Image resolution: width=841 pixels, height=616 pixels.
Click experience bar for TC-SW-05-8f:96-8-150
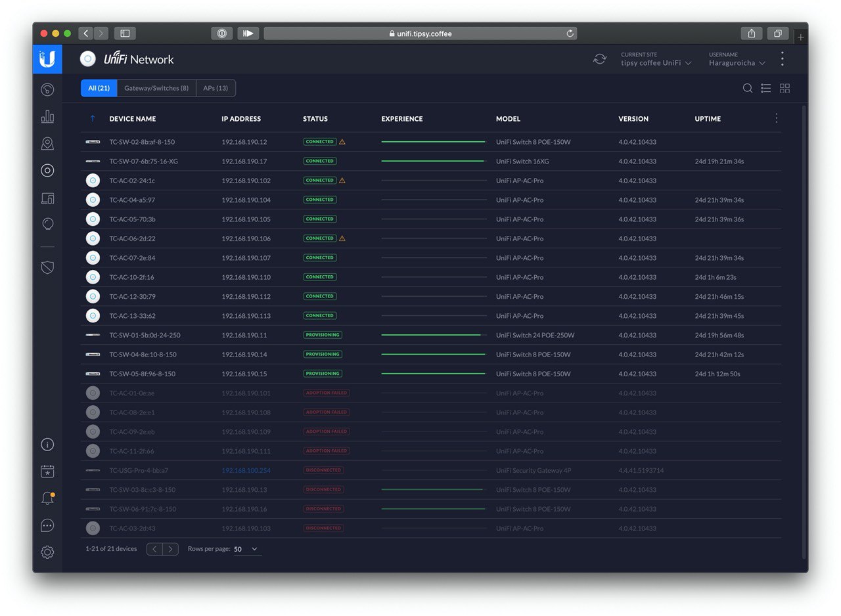tap(434, 374)
